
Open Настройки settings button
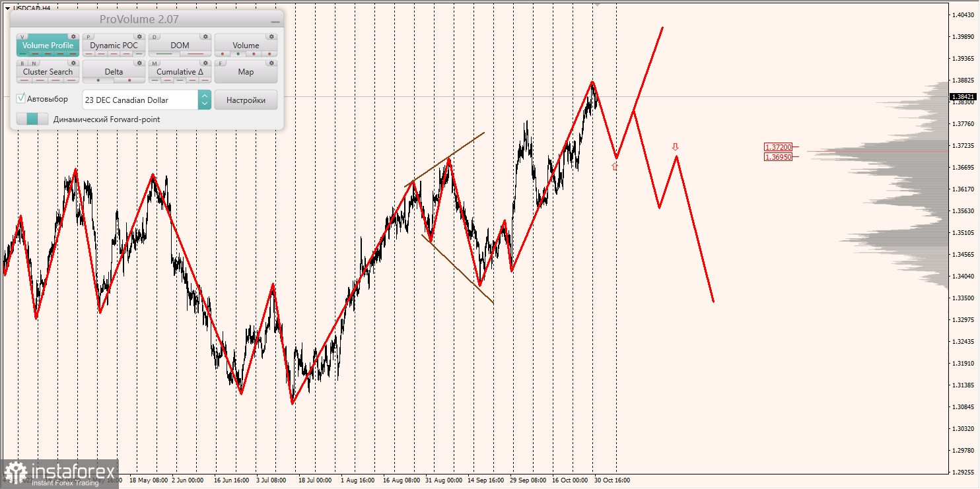pos(246,100)
